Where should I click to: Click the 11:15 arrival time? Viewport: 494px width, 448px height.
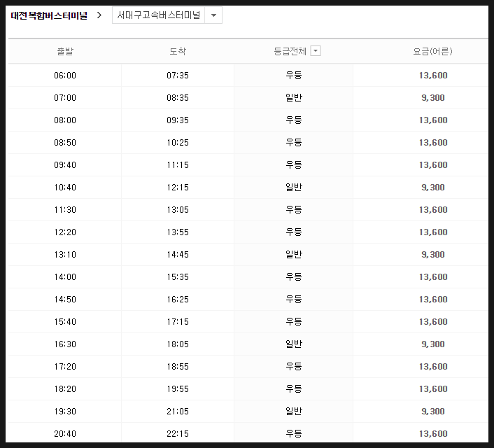click(x=178, y=165)
